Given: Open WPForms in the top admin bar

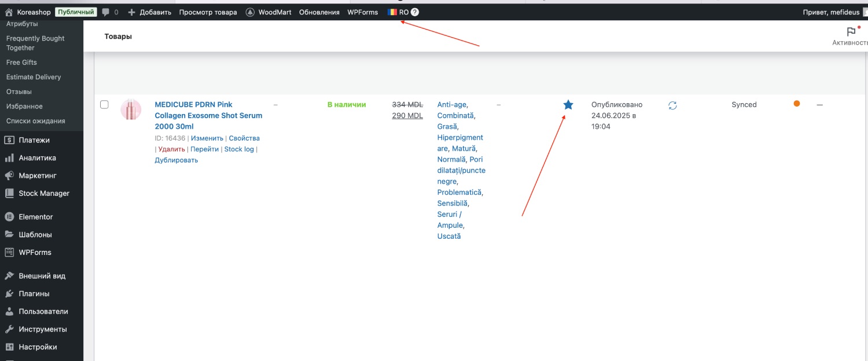Looking at the screenshot, I should pyautogui.click(x=363, y=12).
